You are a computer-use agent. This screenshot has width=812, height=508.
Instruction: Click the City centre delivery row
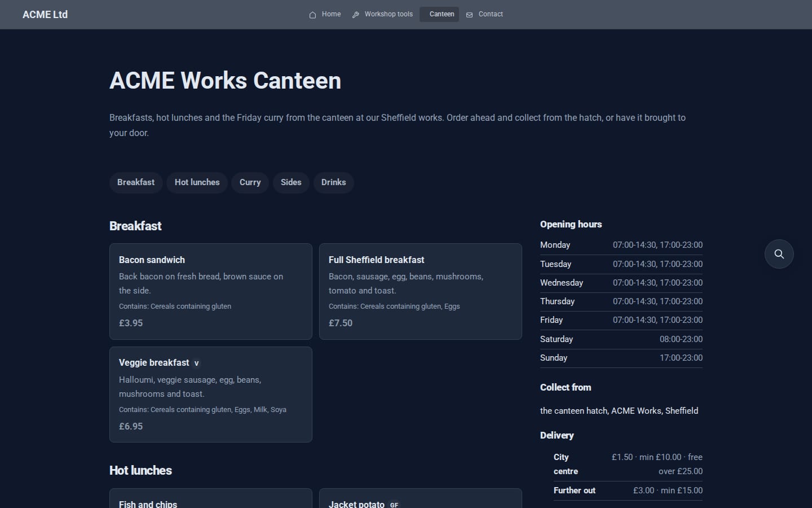coord(628,464)
